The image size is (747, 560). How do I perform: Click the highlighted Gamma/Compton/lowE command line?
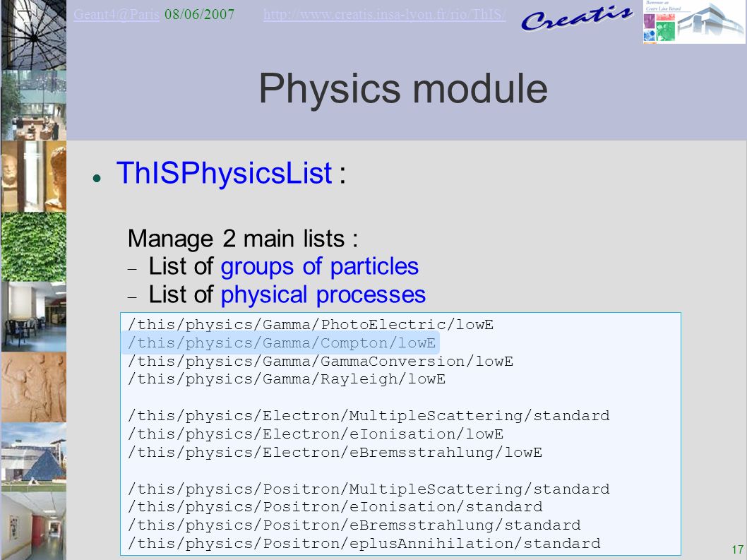(x=281, y=343)
